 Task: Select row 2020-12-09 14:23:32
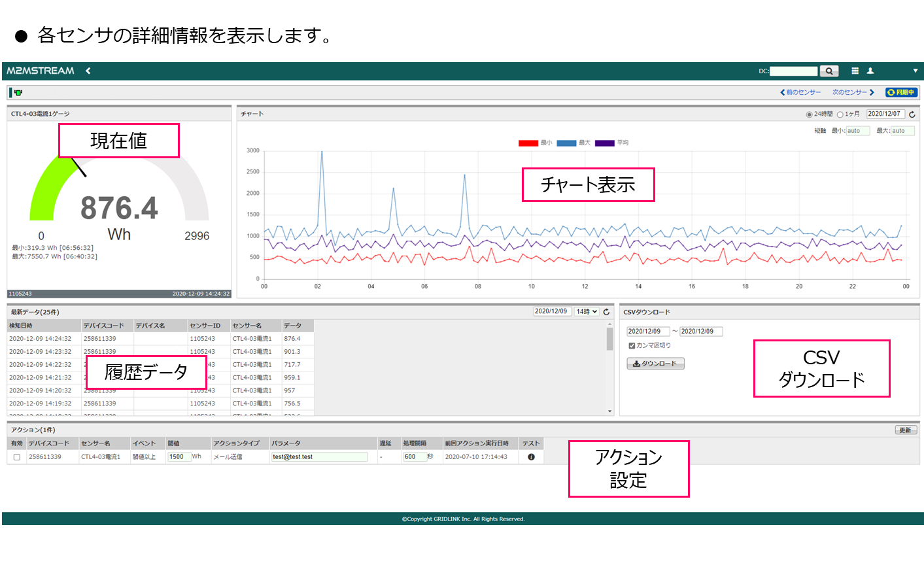(160, 351)
